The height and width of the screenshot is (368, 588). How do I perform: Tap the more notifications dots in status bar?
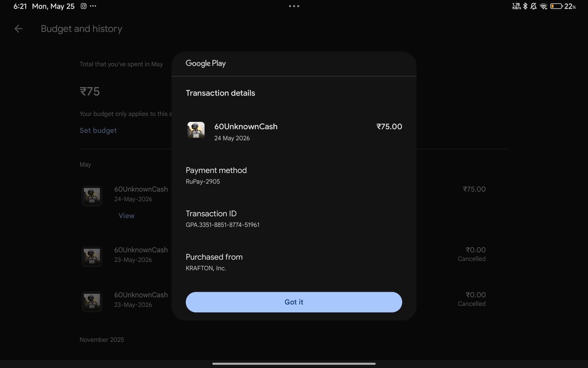click(93, 6)
